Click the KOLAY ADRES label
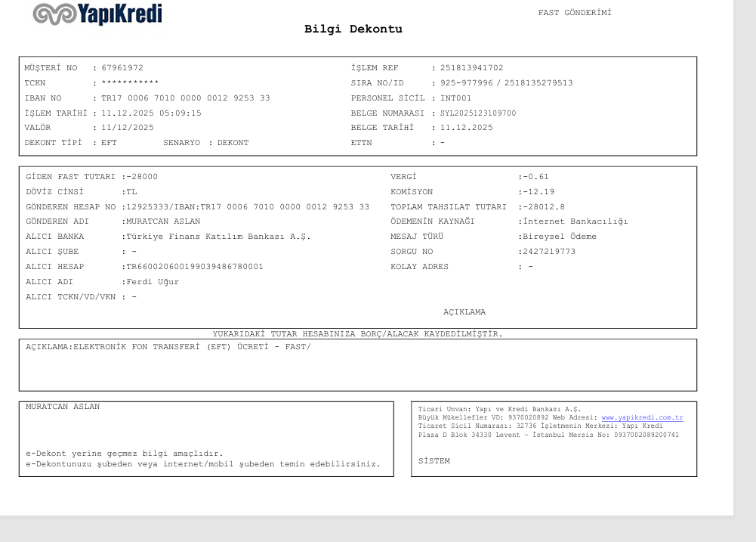 419,266
